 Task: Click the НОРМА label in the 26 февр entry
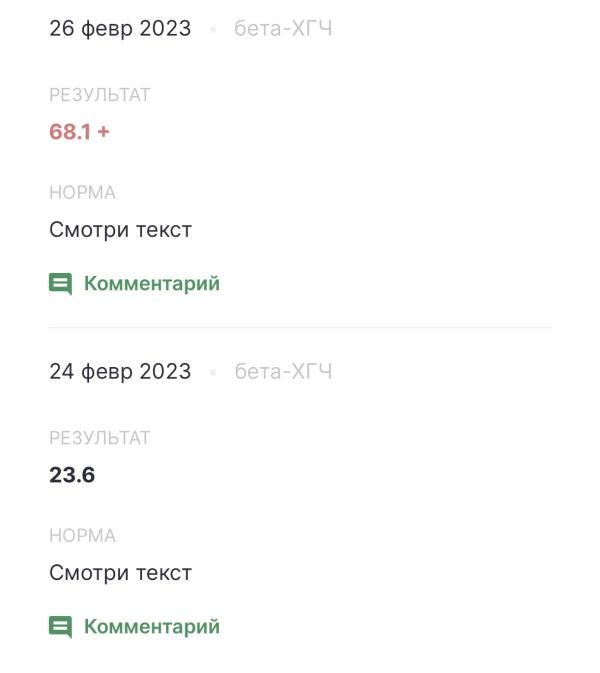coord(82,193)
